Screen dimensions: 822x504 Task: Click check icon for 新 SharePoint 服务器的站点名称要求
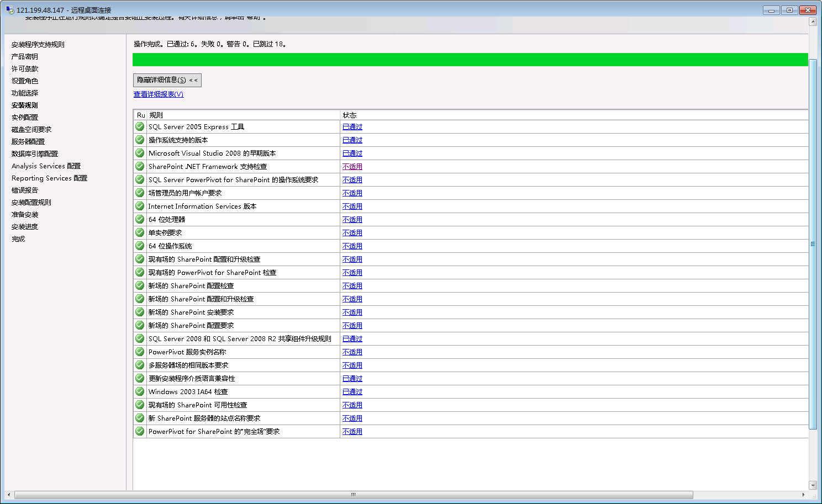pos(140,418)
